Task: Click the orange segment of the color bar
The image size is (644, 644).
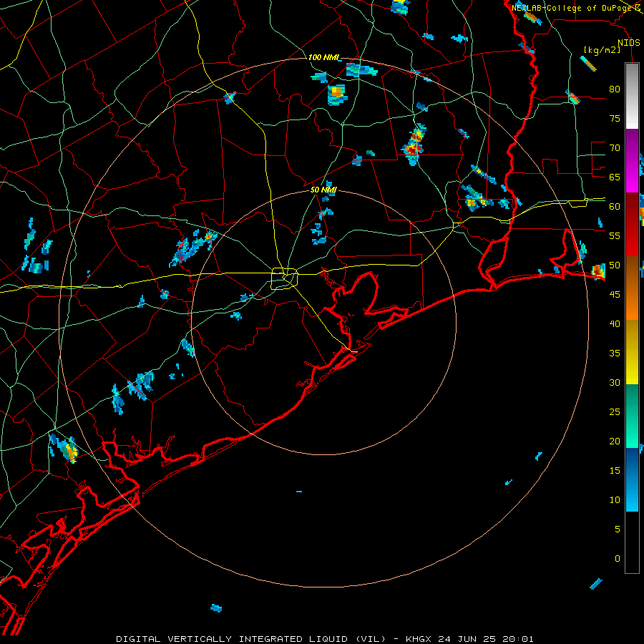Action: pyautogui.click(x=632, y=288)
